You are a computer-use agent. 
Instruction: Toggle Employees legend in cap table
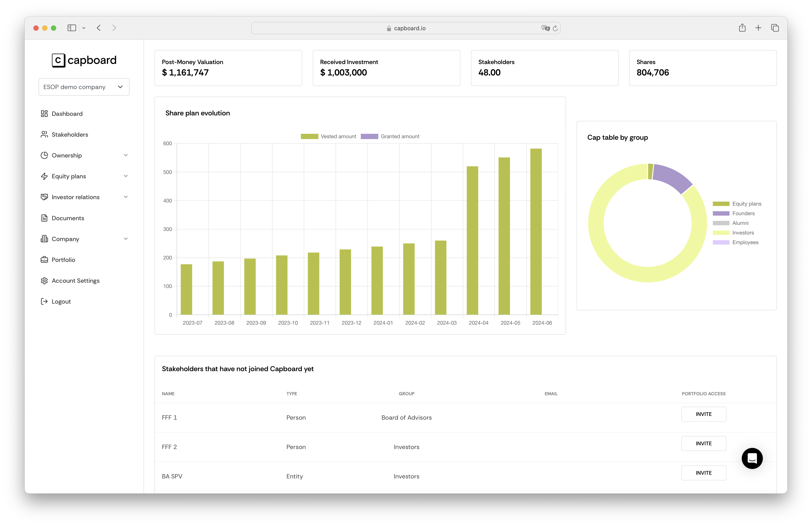736,242
